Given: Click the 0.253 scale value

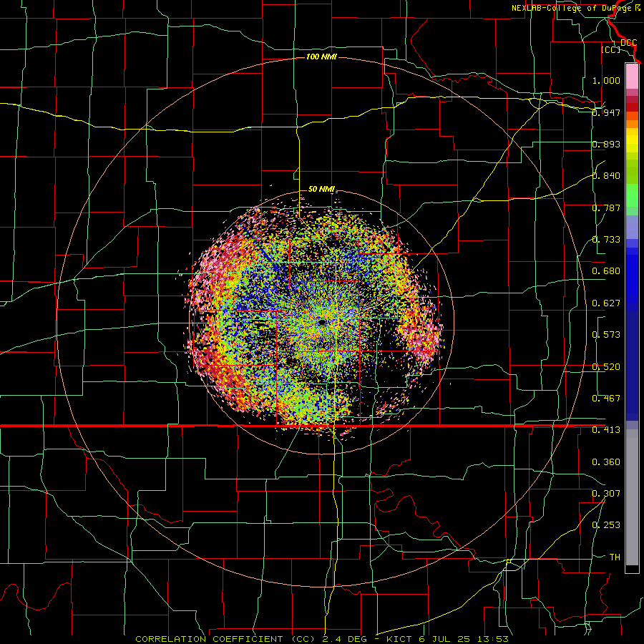Looking at the screenshot, I should [606, 525].
